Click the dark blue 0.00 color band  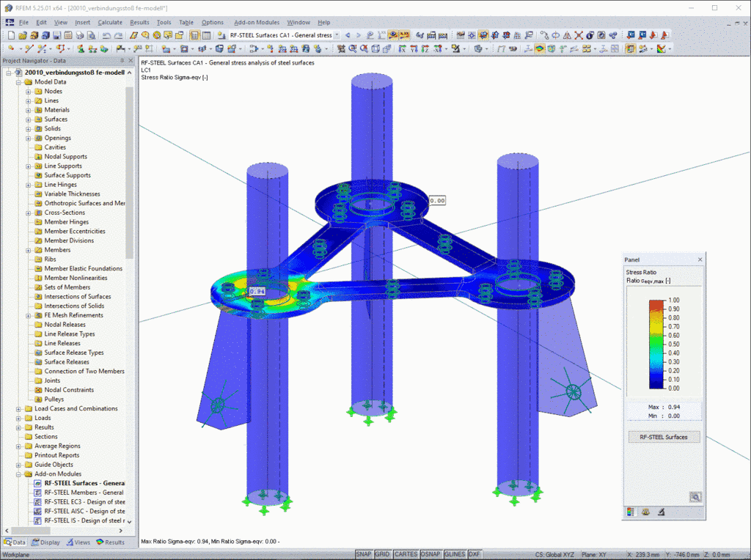(x=656, y=386)
